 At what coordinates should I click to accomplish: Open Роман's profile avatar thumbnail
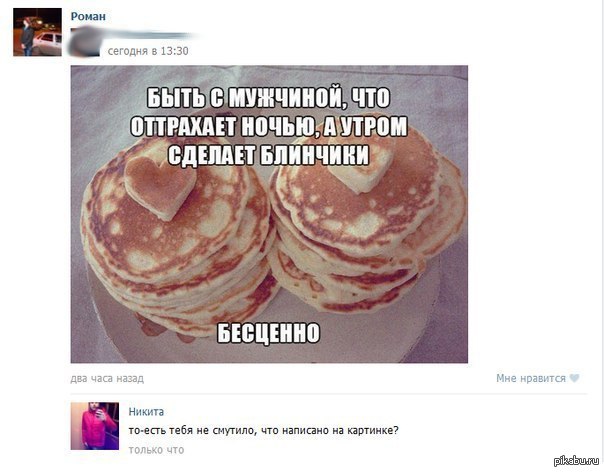37,32
